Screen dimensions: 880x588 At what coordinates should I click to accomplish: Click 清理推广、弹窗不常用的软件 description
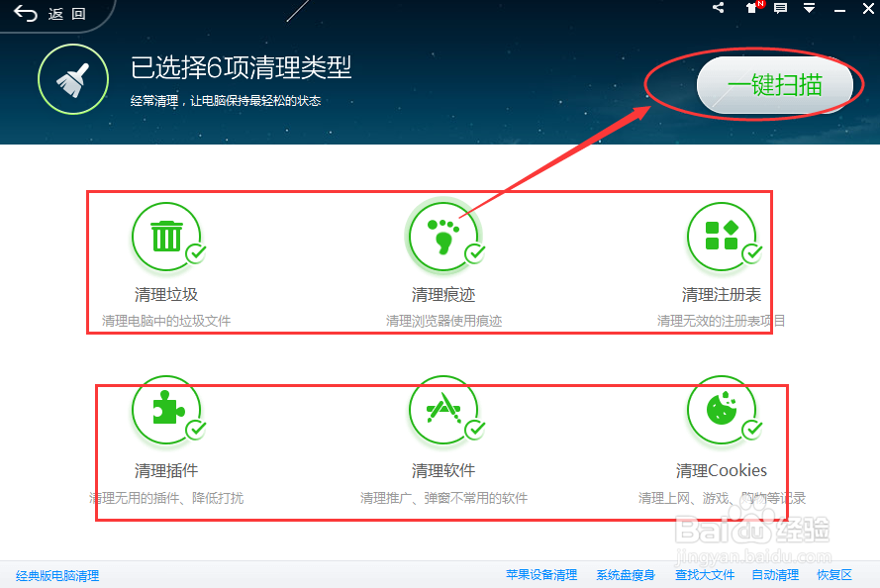click(x=443, y=498)
